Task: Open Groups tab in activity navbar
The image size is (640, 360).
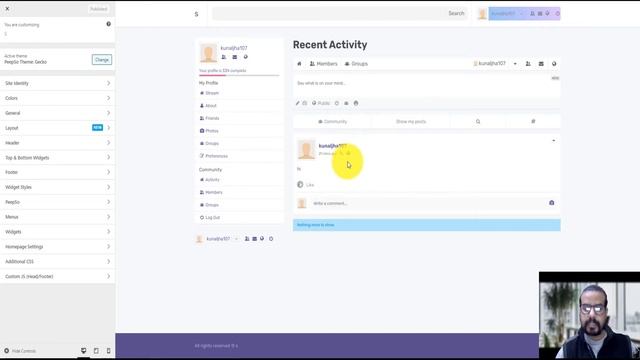Action: pyautogui.click(x=356, y=64)
